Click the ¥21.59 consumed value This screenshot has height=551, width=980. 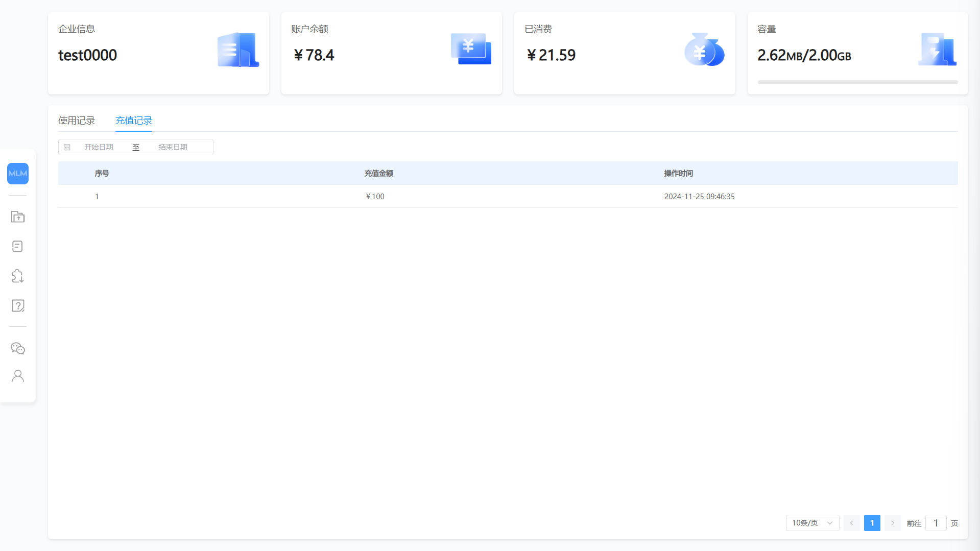pos(551,55)
